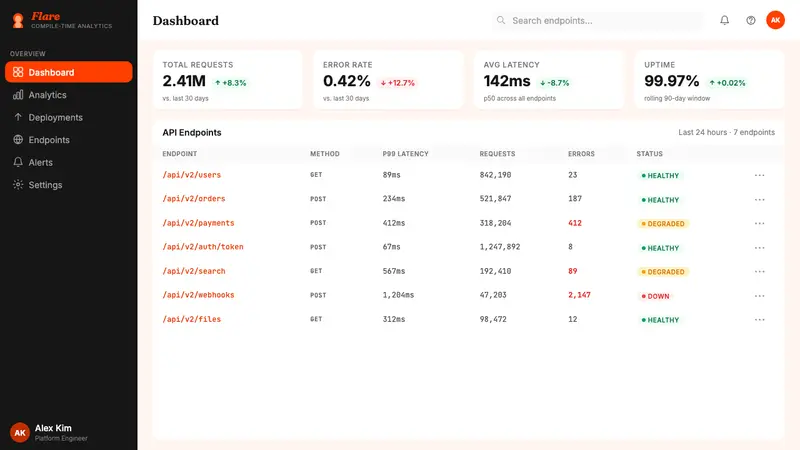Click DEGRADED badge in payments row
The height and width of the screenshot is (450, 800).
coord(663,223)
